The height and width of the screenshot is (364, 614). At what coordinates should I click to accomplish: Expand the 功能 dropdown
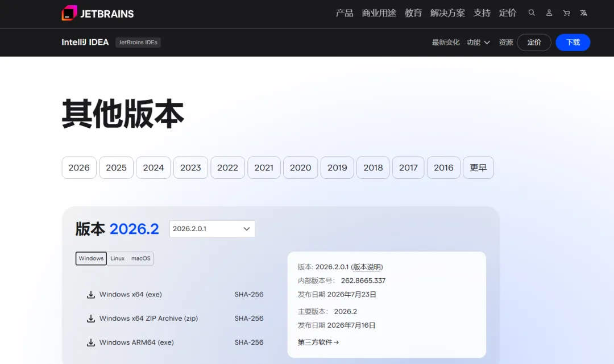(478, 42)
